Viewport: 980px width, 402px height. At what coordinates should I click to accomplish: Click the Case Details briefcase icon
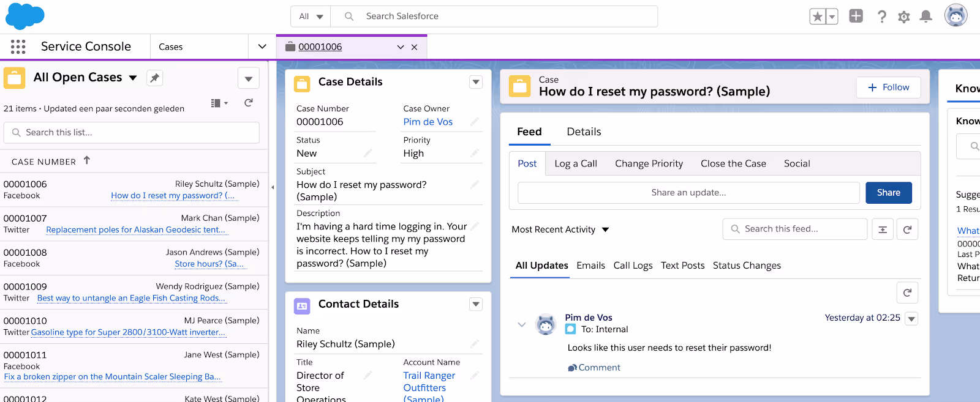(x=302, y=84)
